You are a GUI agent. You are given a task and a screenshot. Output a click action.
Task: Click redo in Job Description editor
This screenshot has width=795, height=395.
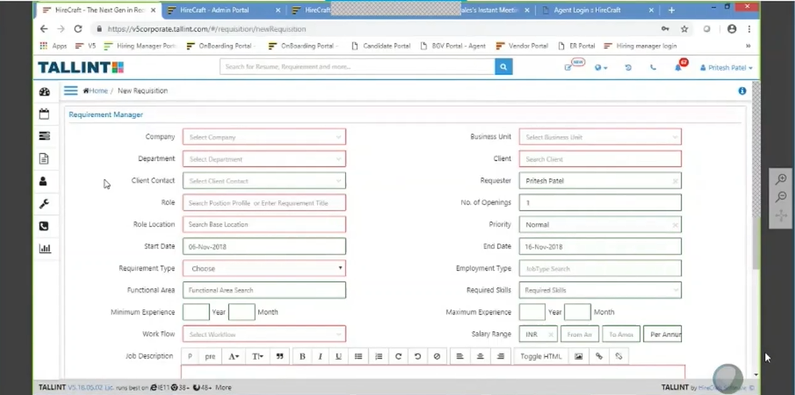pyautogui.click(x=398, y=356)
